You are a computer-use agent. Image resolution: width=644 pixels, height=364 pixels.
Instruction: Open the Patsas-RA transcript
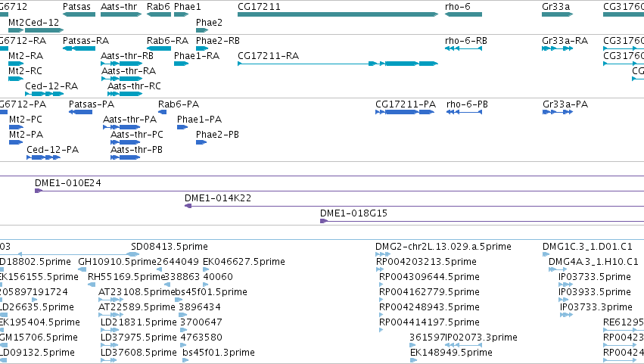pyautogui.click(x=79, y=48)
